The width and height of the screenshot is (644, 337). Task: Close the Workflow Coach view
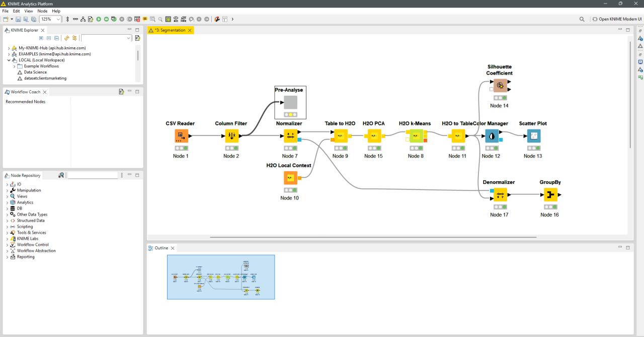tap(45, 92)
